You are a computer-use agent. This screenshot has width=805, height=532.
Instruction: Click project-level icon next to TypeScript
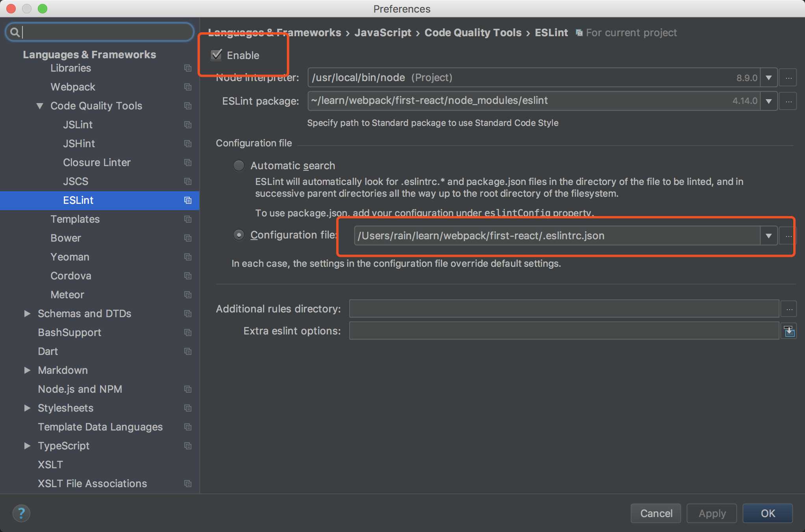(x=188, y=446)
